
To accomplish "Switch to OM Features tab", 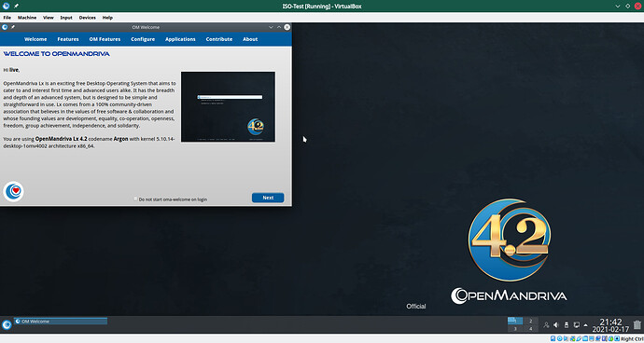I will tap(105, 39).
